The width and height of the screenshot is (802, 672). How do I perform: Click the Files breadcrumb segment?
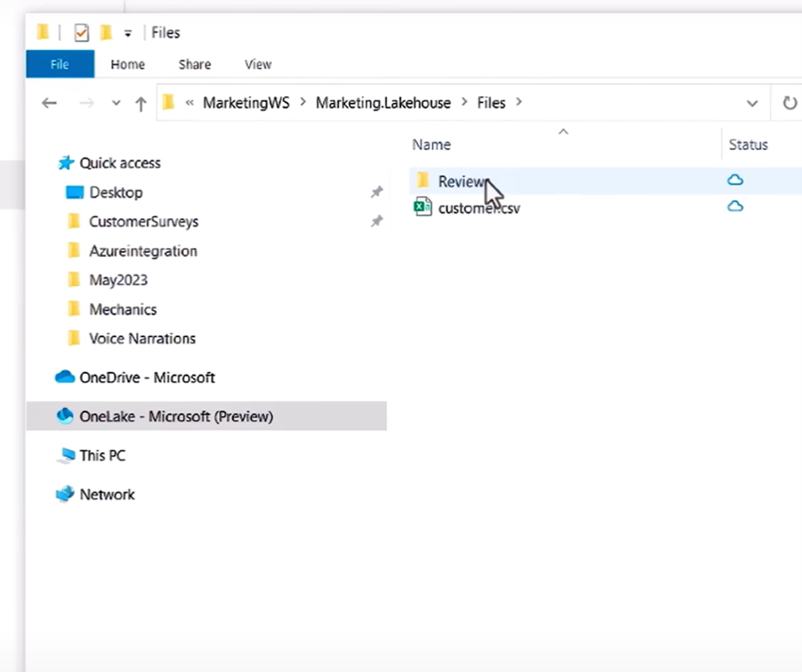[x=491, y=103]
